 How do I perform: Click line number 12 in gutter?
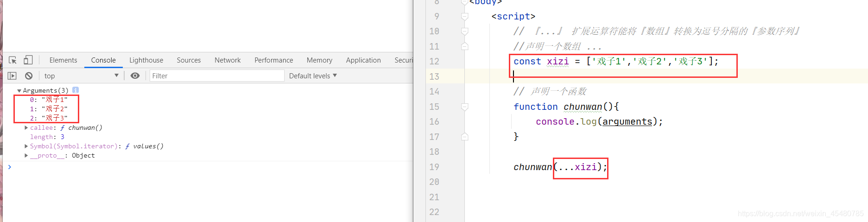point(434,61)
